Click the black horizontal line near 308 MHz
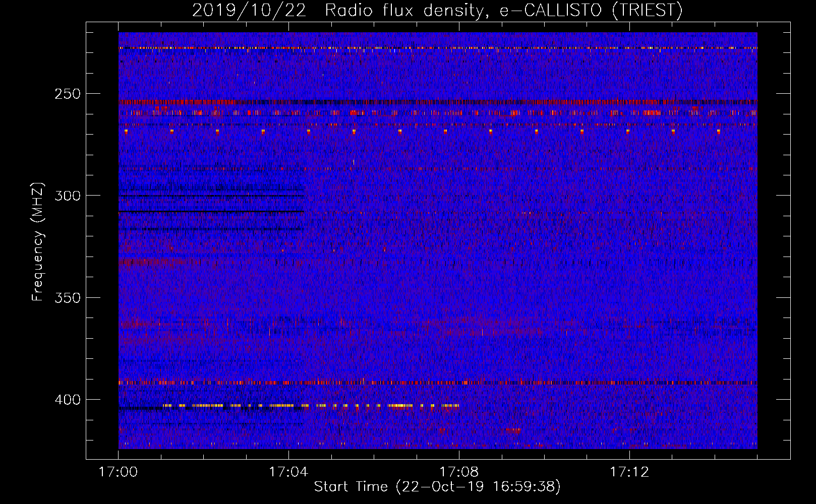Image resolution: width=816 pixels, height=504 pixels. 211,212
